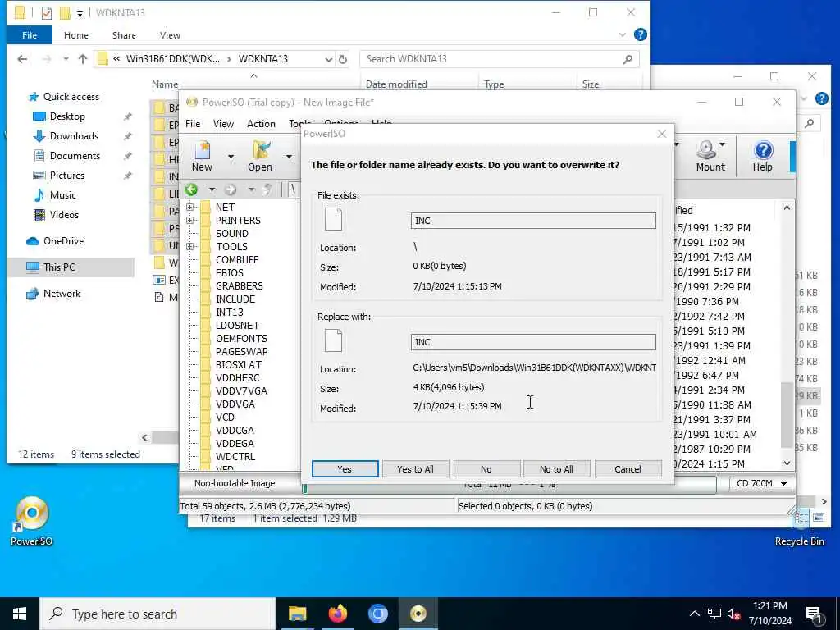Close the PowerISO overwrite dialog
The width and height of the screenshot is (840, 630).
pyautogui.click(x=662, y=134)
